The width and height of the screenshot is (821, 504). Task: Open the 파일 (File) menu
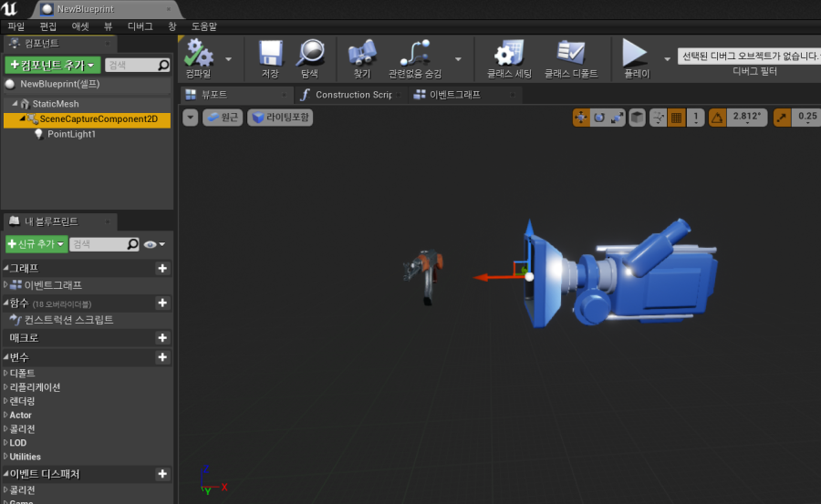click(x=16, y=26)
